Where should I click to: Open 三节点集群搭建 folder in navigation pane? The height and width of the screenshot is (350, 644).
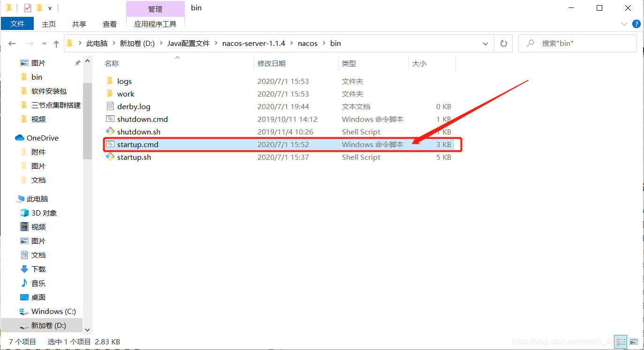(56, 105)
